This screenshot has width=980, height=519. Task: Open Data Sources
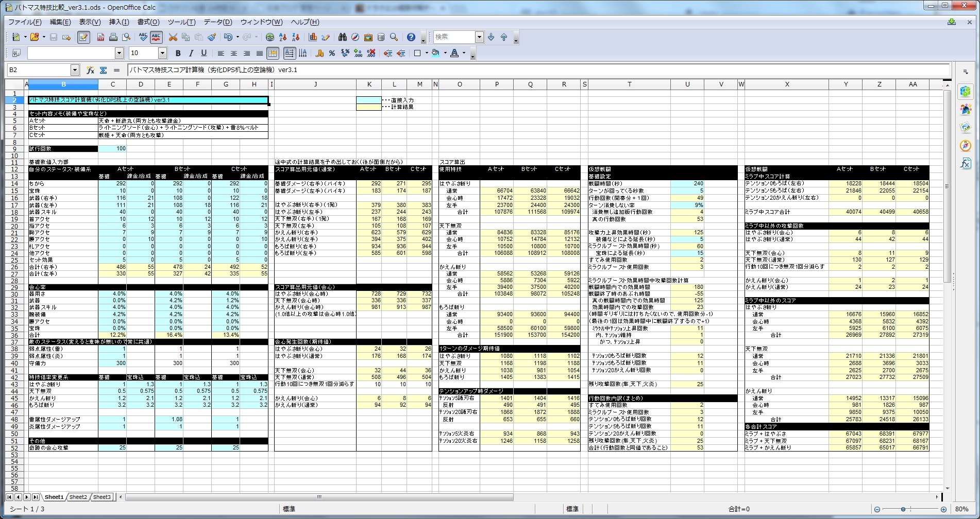(381, 37)
